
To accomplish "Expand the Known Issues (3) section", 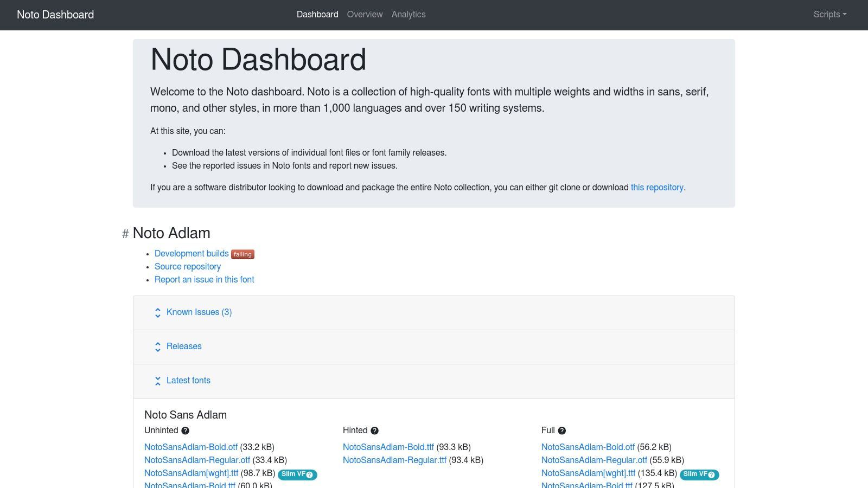I will click(x=199, y=312).
